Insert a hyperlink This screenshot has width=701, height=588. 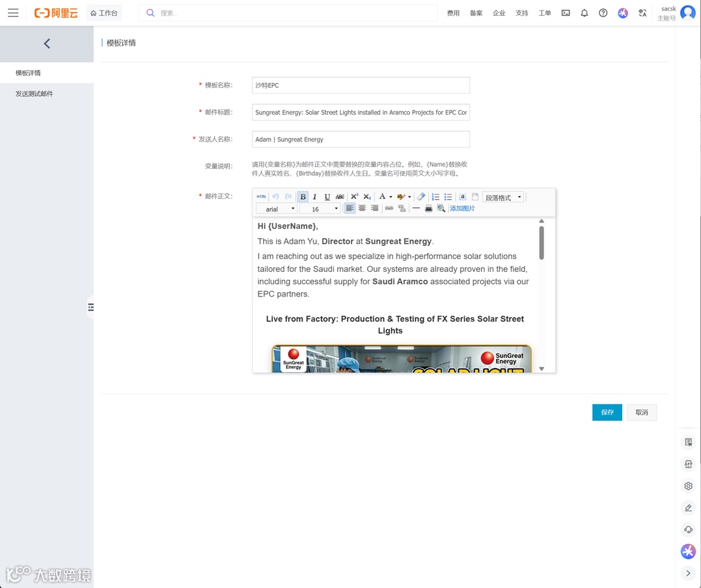pyautogui.click(x=389, y=208)
